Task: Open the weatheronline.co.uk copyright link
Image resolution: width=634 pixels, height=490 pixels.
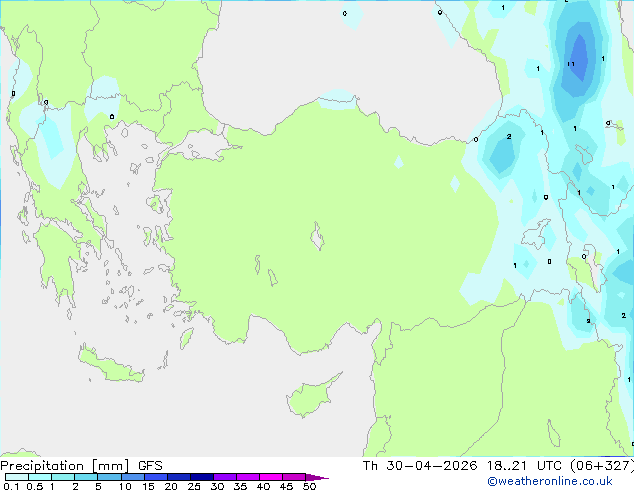Action: (550, 481)
